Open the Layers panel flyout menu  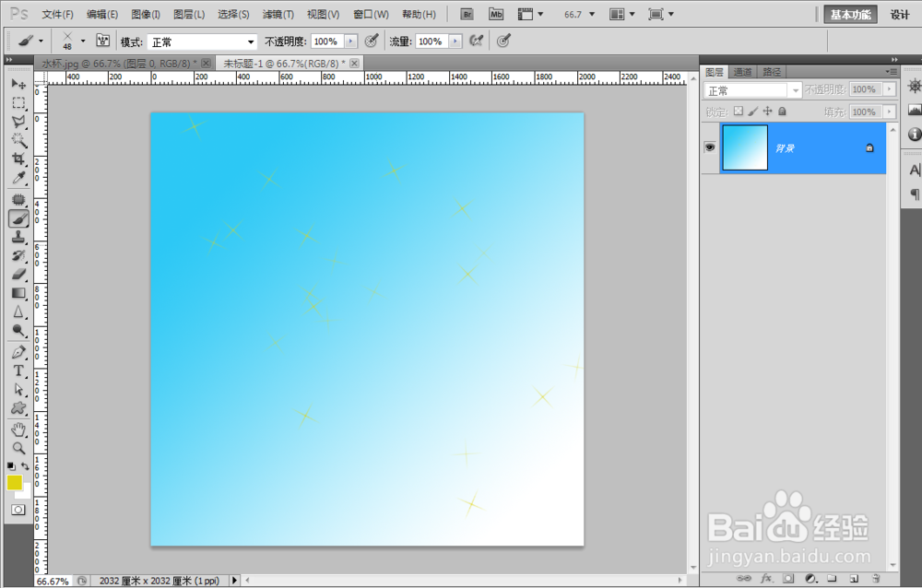(x=892, y=72)
